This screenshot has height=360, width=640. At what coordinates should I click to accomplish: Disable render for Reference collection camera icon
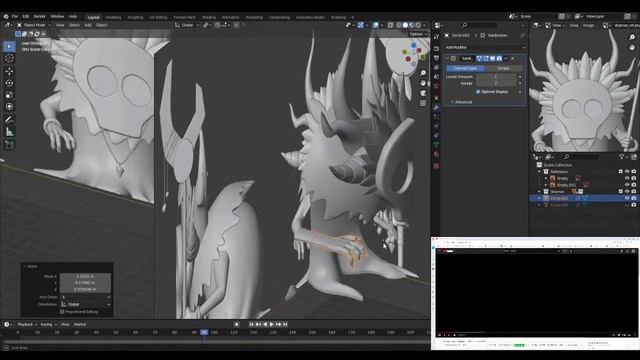[x=633, y=172]
